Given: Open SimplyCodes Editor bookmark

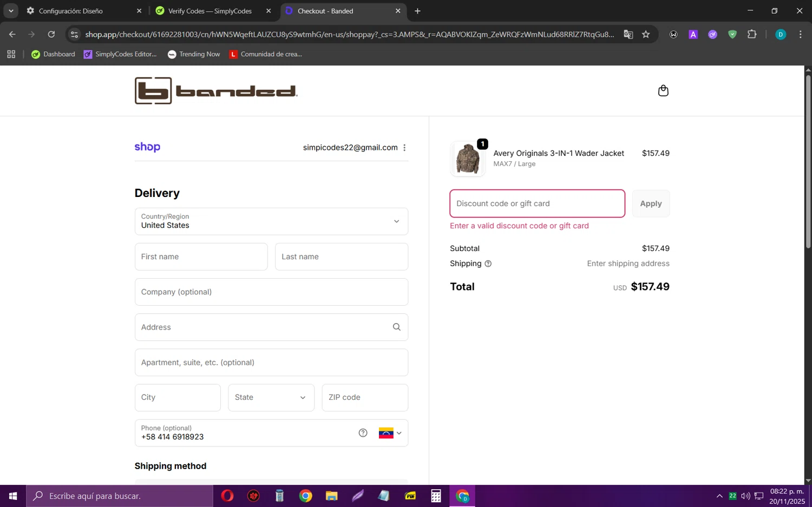Looking at the screenshot, I should click(120, 54).
